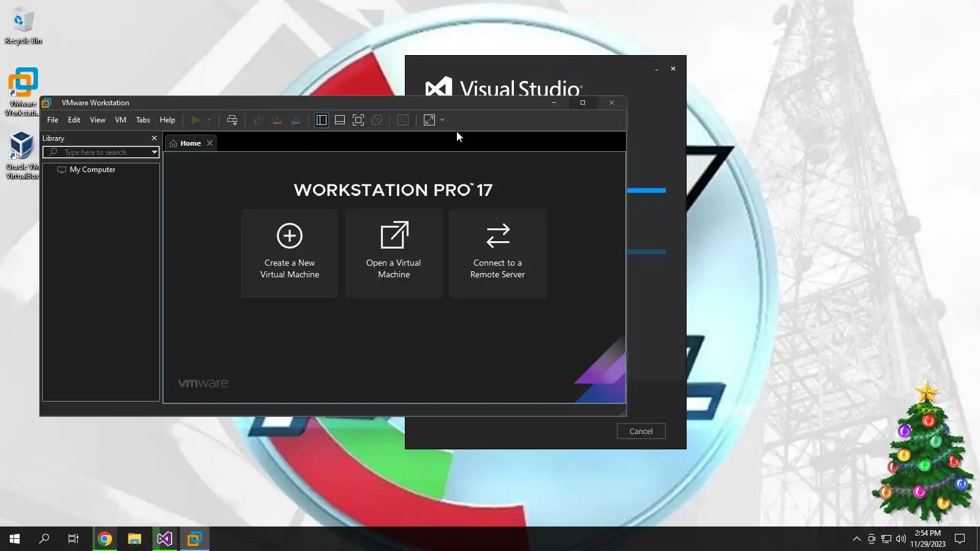Open the Edit menu in VMware Workstation
The height and width of the screenshot is (551, 980).
click(74, 120)
